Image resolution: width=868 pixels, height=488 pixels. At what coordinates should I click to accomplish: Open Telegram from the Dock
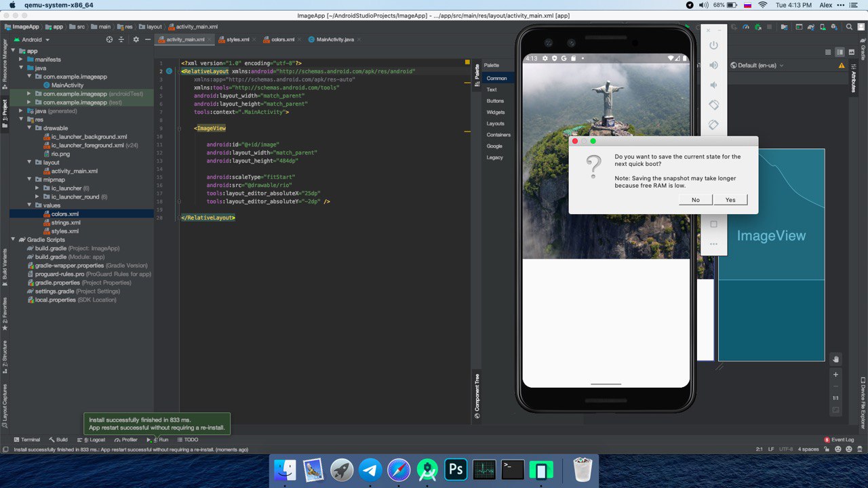pos(370,469)
